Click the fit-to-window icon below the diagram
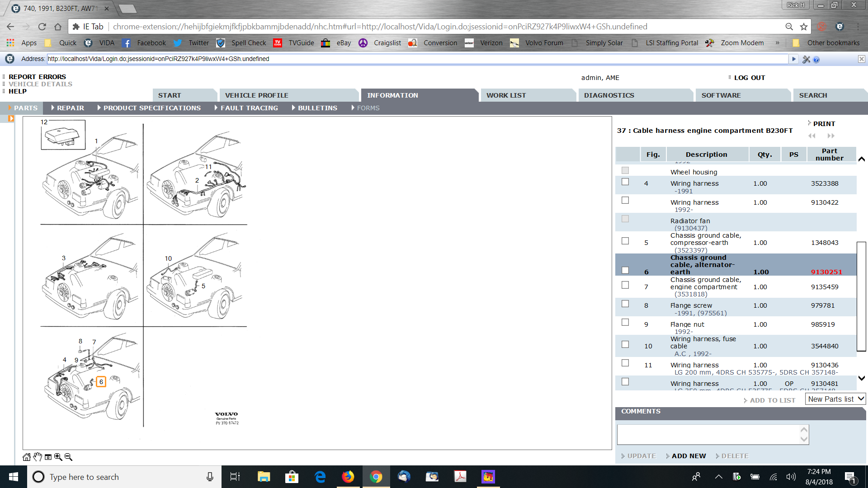Viewport: 868px width, 488px height. point(48,457)
